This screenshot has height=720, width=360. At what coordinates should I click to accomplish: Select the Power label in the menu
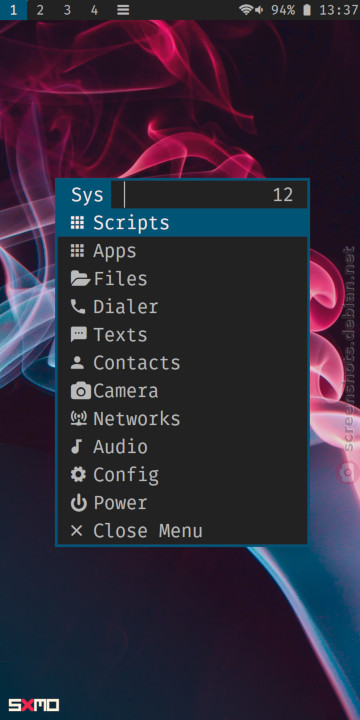click(120, 503)
